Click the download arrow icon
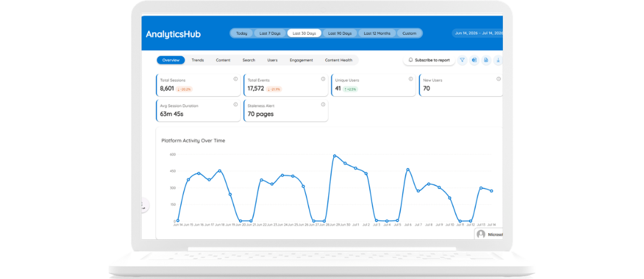This screenshot has height=279, width=644. coord(498,60)
